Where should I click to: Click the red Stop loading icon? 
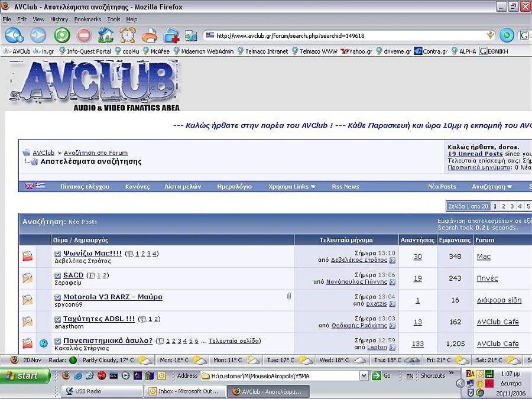tap(84, 35)
